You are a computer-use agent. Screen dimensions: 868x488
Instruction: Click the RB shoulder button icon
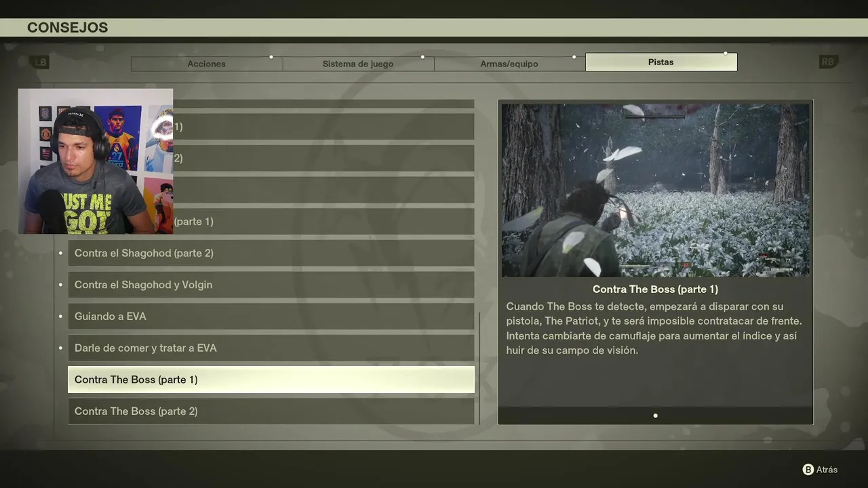(828, 62)
